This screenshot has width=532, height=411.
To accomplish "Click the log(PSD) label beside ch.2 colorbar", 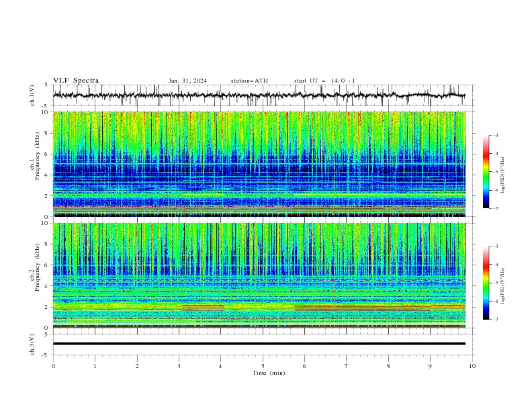I will tap(502, 285).
